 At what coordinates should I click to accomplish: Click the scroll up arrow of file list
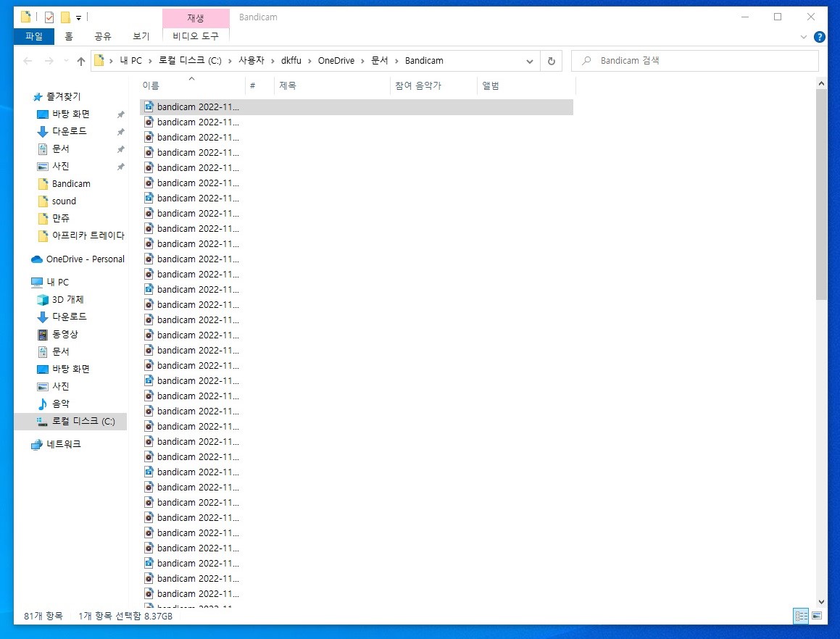click(821, 83)
